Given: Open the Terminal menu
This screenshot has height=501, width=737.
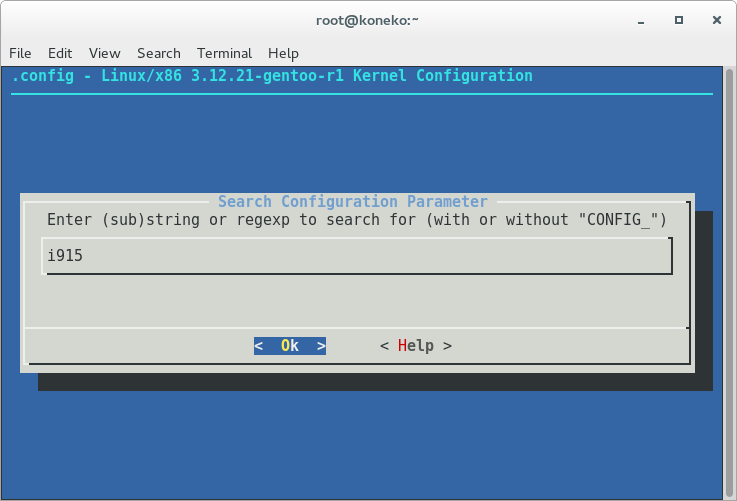Looking at the screenshot, I should pos(224,53).
